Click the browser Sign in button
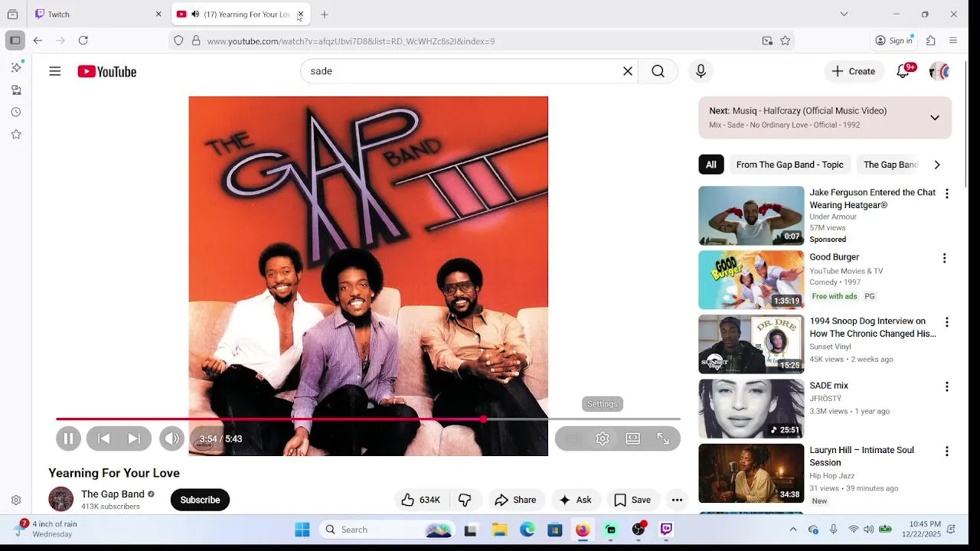The height and width of the screenshot is (551, 980). coord(893,41)
